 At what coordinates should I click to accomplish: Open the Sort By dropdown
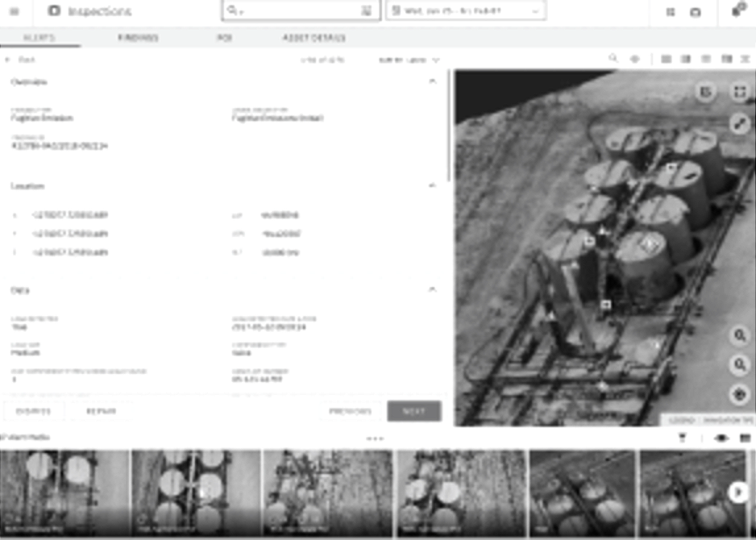click(410, 60)
